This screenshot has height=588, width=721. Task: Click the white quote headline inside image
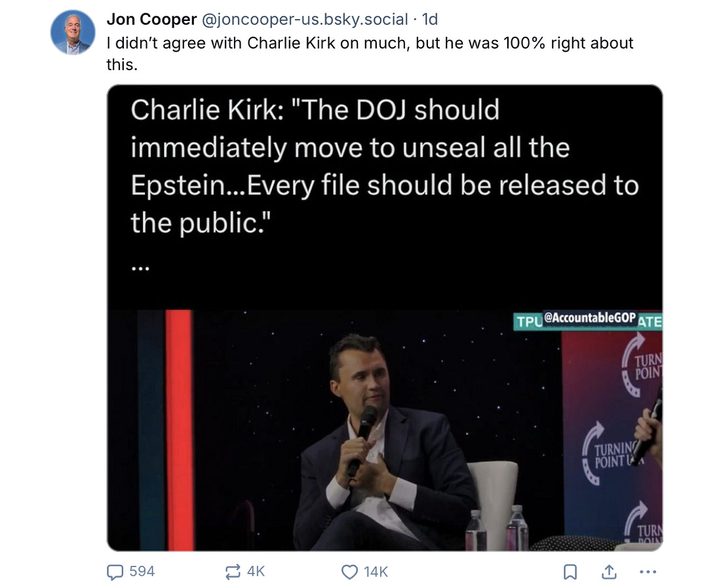383,167
